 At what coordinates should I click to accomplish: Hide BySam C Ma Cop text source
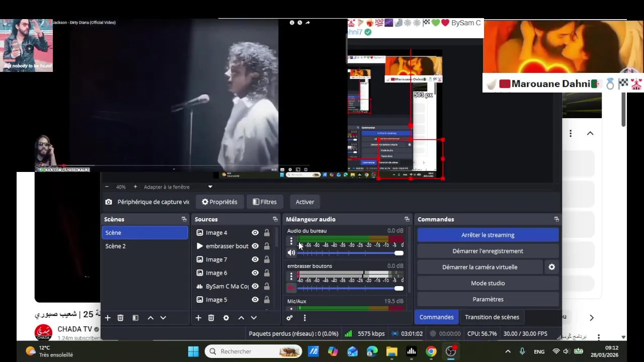(x=255, y=286)
